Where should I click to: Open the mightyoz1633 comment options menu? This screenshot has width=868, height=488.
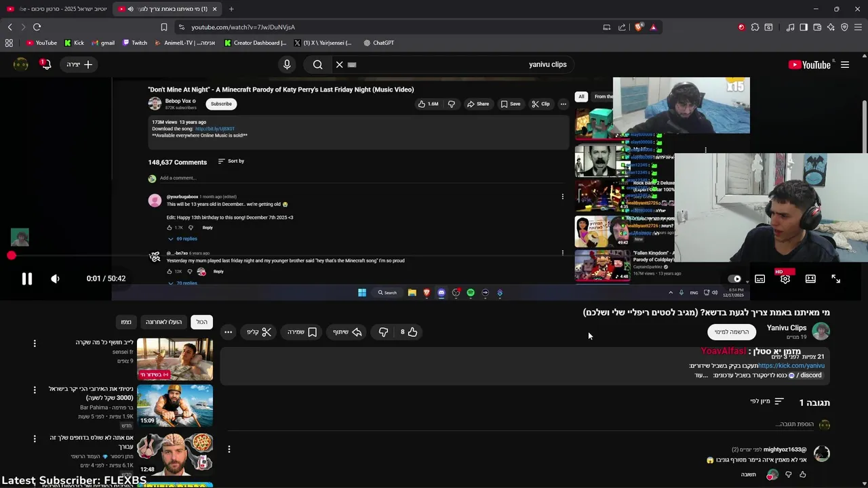[x=229, y=449]
